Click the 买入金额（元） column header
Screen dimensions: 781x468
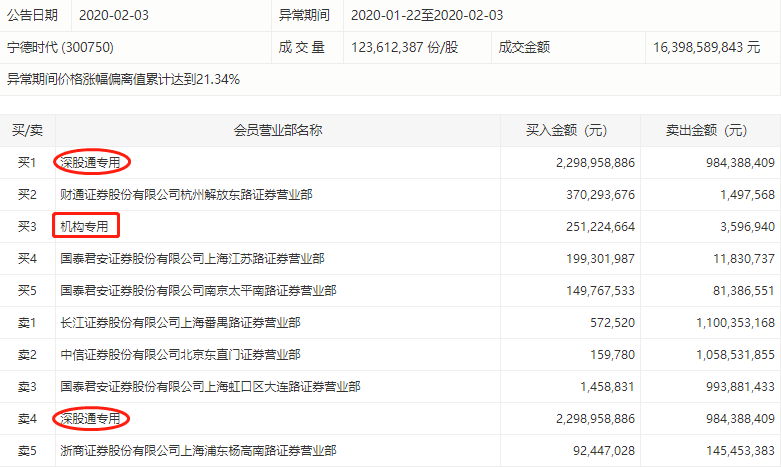567,130
